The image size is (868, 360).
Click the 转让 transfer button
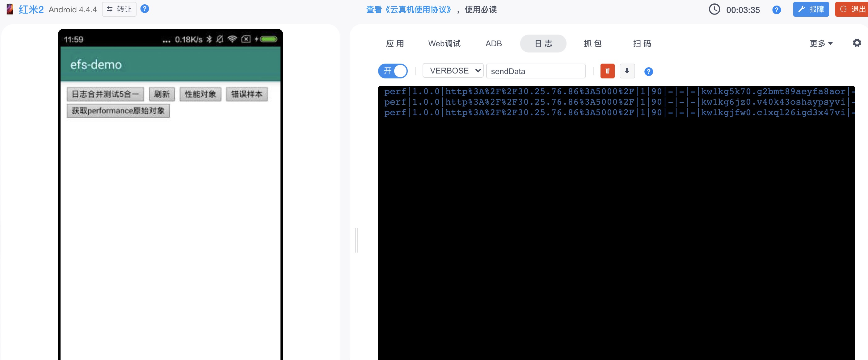click(x=119, y=9)
